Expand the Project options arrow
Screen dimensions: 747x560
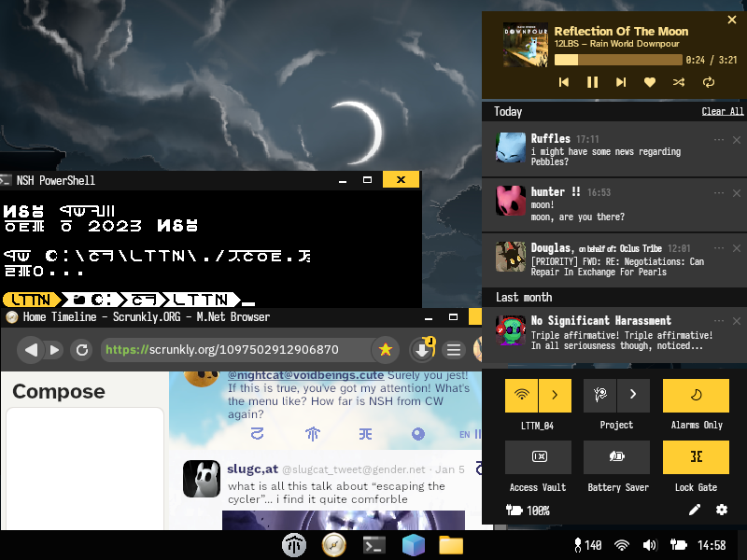click(x=633, y=396)
